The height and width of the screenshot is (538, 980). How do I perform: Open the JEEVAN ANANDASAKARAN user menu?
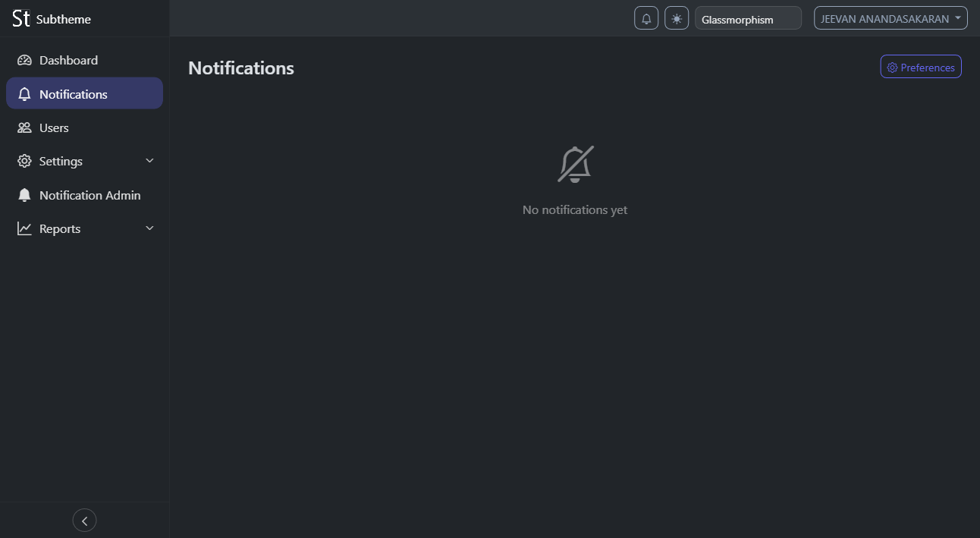pyautogui.click(x=890, y=18)
